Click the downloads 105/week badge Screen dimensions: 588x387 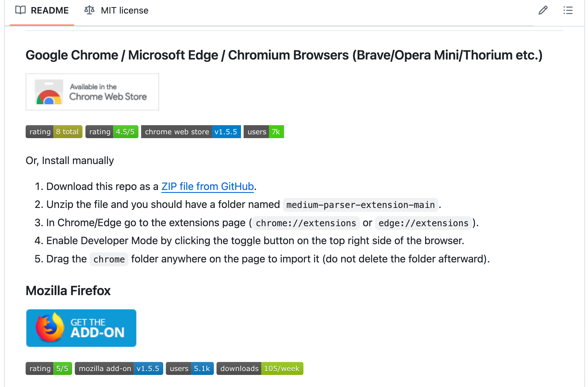point(260,368)
